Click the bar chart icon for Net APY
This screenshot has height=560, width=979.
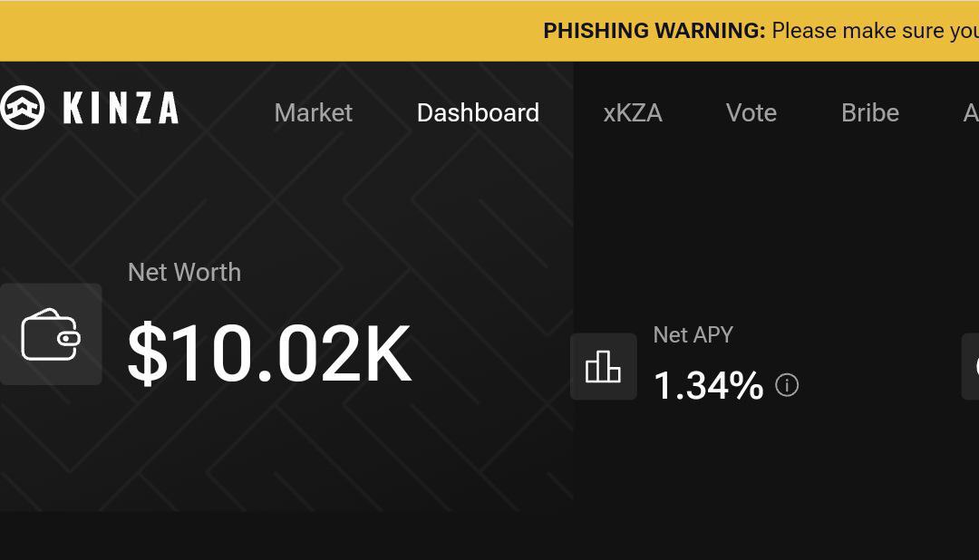[603, 366]
